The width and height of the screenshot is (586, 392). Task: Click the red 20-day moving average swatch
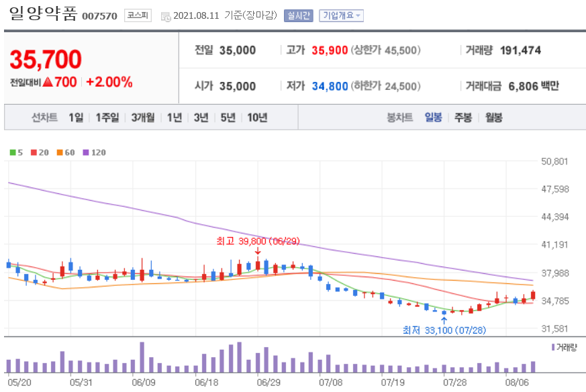(34, 152)
